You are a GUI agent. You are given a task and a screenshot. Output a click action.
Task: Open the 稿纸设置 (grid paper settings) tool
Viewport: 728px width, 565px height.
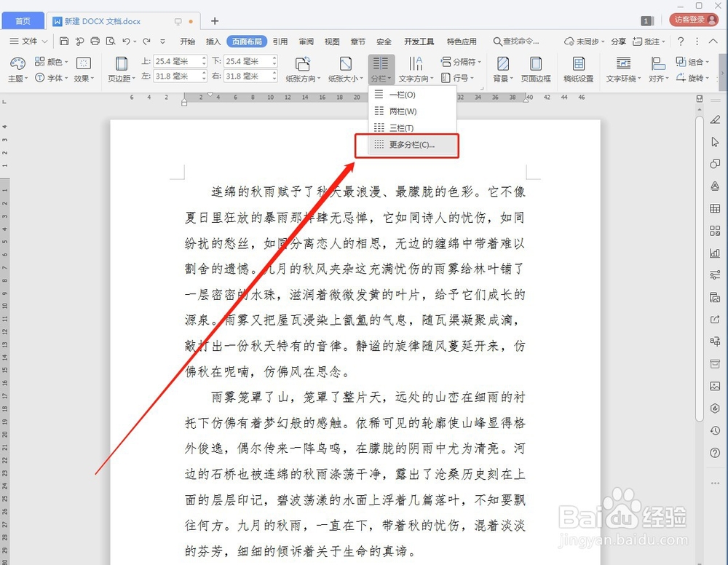click(579, 69)
